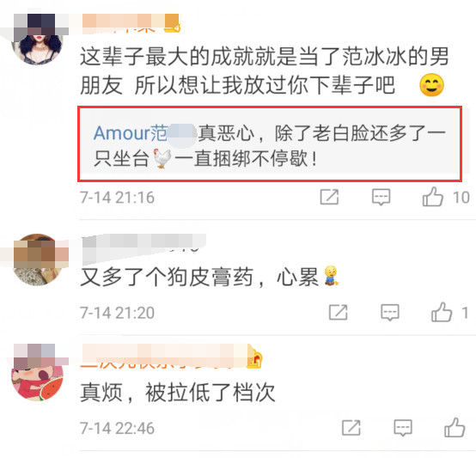Open the quoted reply box in red outline

click(x=270, y=144)
